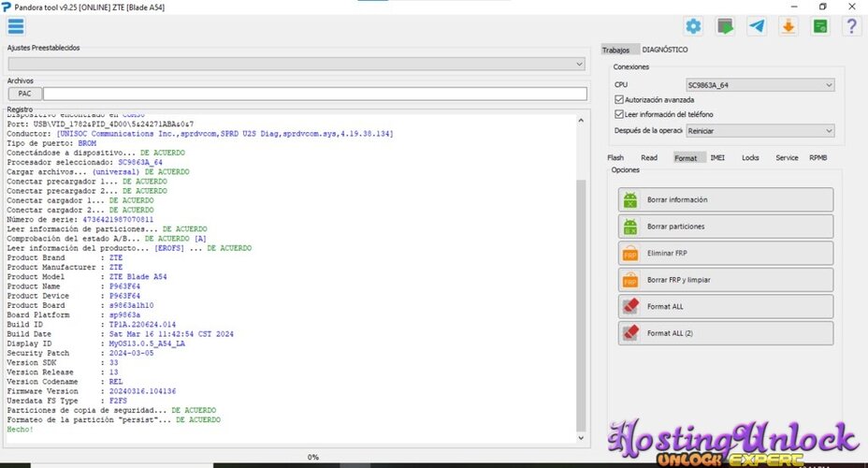Click the orange download icon
Screen dimensions: 868x468
788,26
